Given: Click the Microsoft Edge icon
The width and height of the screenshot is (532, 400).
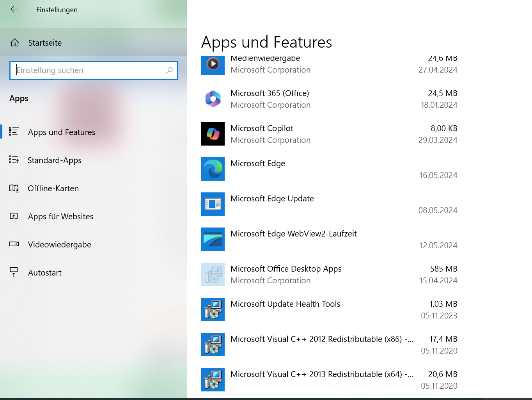Looking at the screenshot, I should point(213,169).
